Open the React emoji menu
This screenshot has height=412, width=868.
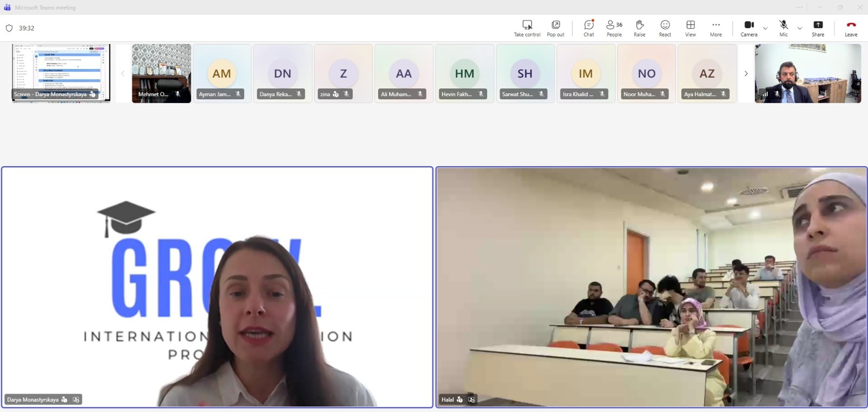pyautogui.click(x=665, y=28)
